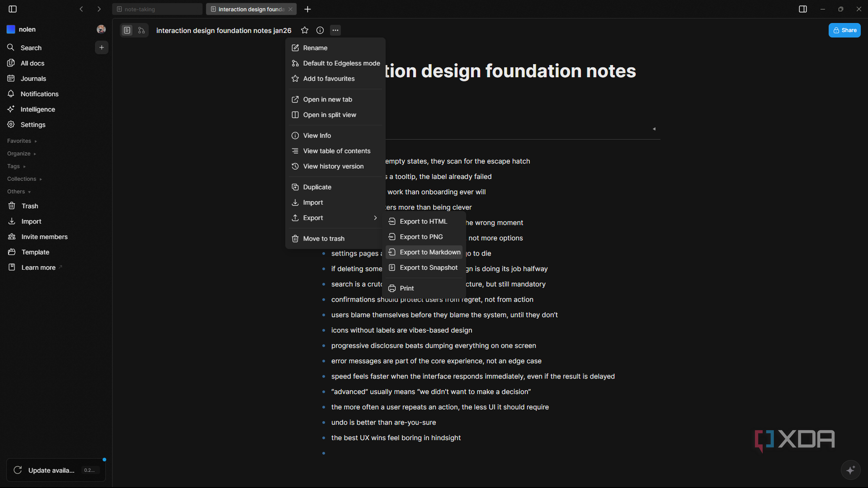Choose View history version

click(x=335, y=166)
